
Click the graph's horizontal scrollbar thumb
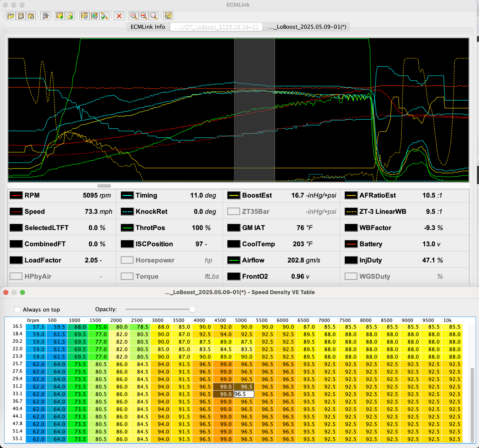104,186
